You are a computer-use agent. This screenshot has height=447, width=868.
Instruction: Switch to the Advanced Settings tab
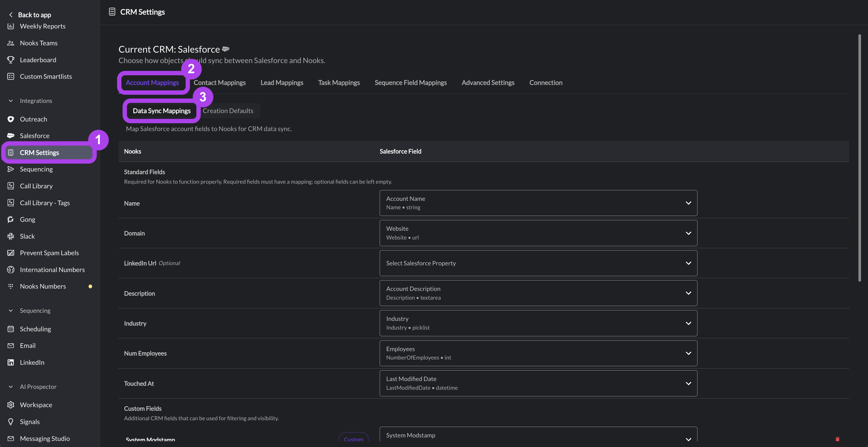[x=488, y=83]
